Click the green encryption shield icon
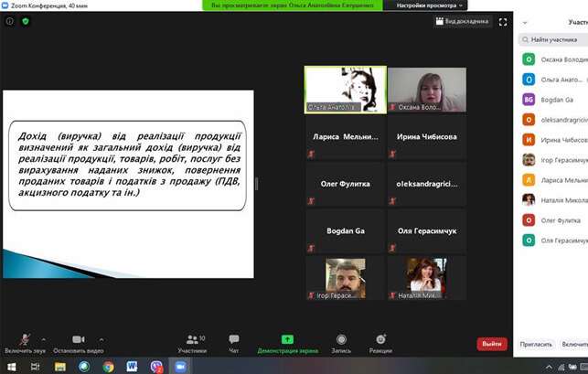The width and height of the screenshot is (588, 374). pyautogui.click(x=26, y=21)
